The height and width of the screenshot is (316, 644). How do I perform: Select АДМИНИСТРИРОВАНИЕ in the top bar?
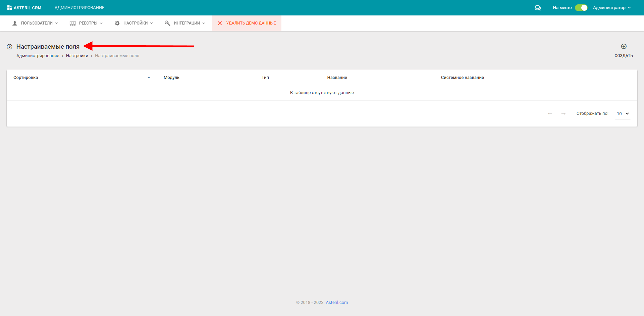[79, 7]
